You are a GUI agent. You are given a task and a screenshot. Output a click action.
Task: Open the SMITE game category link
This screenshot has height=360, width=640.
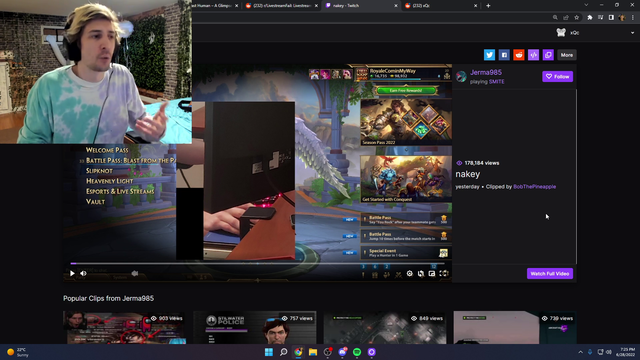pos(496,82)
